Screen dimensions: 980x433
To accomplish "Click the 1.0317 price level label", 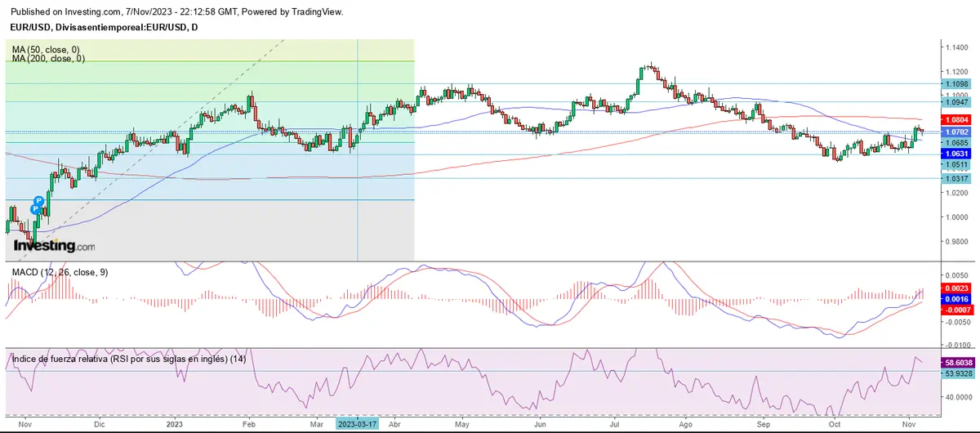I will pos(956,178).
